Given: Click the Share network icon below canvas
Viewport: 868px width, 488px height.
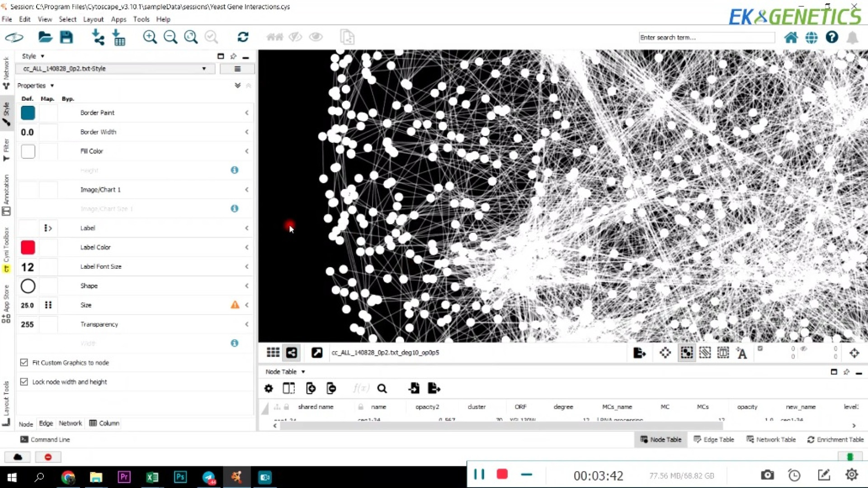Looking at the screenshot, I should (292, 352).
